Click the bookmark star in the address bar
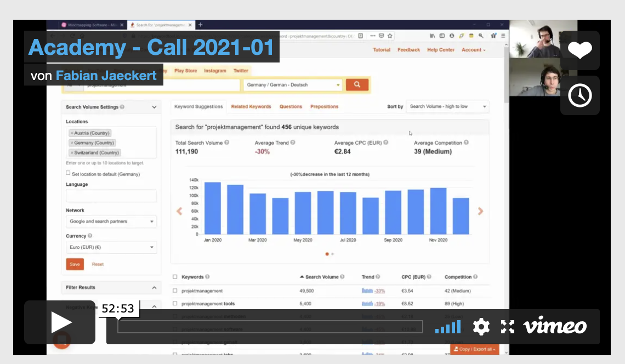Screen dimensions: 625x364 [390, 36]
